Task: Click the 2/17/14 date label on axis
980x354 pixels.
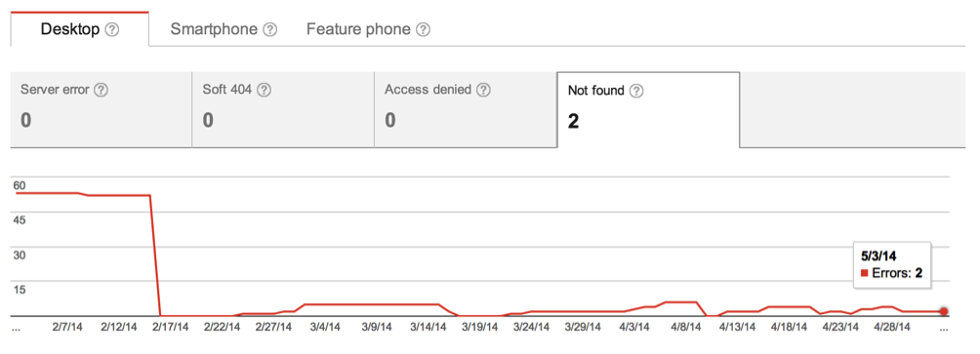Action: pyautogui.click(x=171, y=327)
